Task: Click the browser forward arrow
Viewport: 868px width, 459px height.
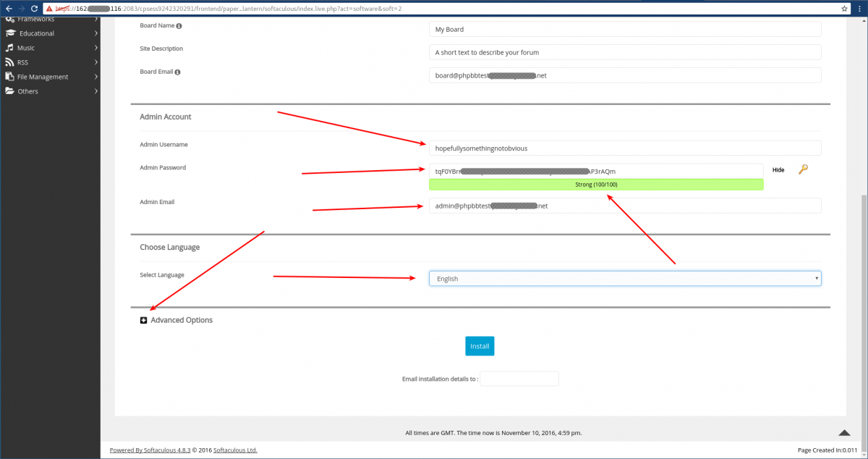Action: point(21,9)
